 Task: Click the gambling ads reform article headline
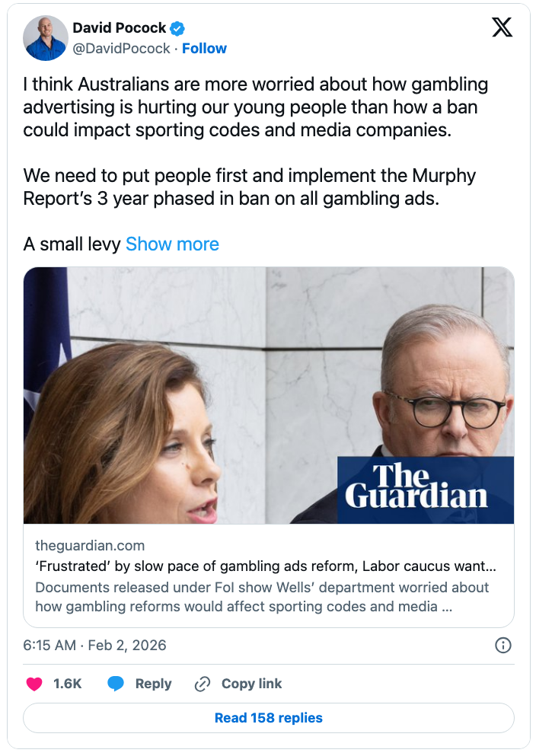point(266,567)
